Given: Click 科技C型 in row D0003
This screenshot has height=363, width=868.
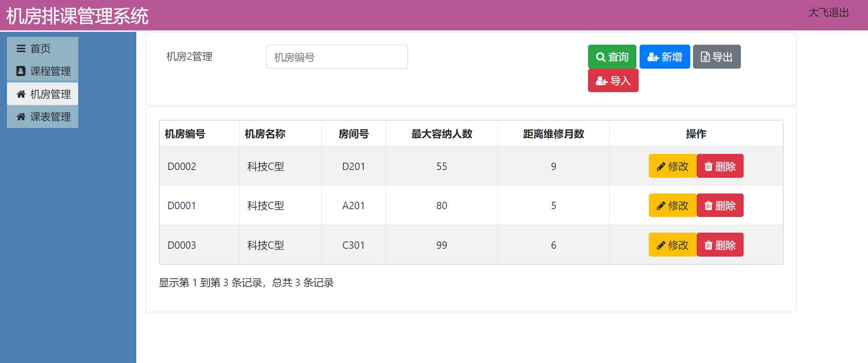Looking at the screenshot, I should [266, 245].
